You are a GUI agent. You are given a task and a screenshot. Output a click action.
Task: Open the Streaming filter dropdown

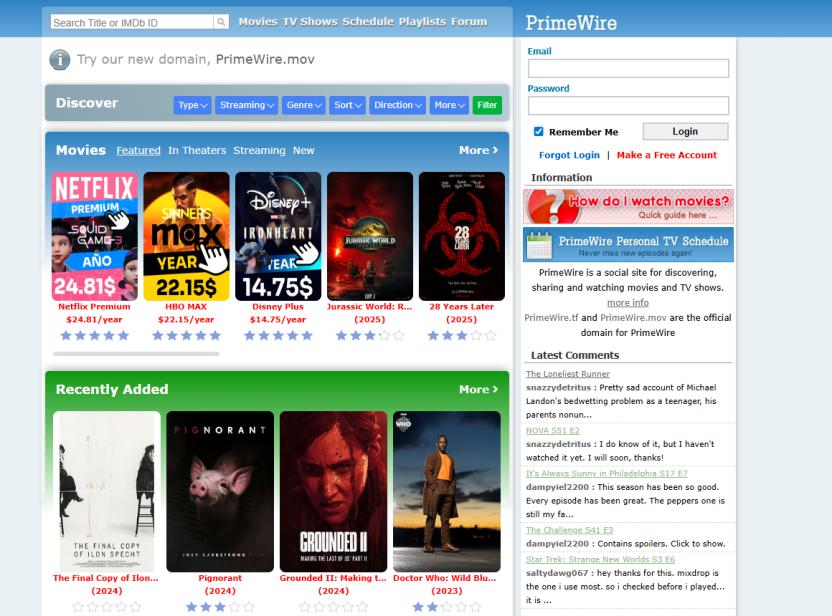tap(247, 105)
